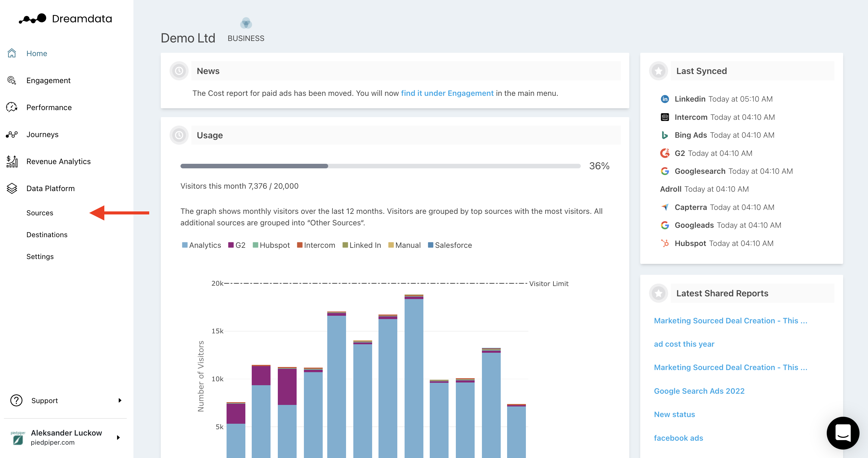
Task: Click the Latest Shared Reports star icon
Action: coord(658,293)
